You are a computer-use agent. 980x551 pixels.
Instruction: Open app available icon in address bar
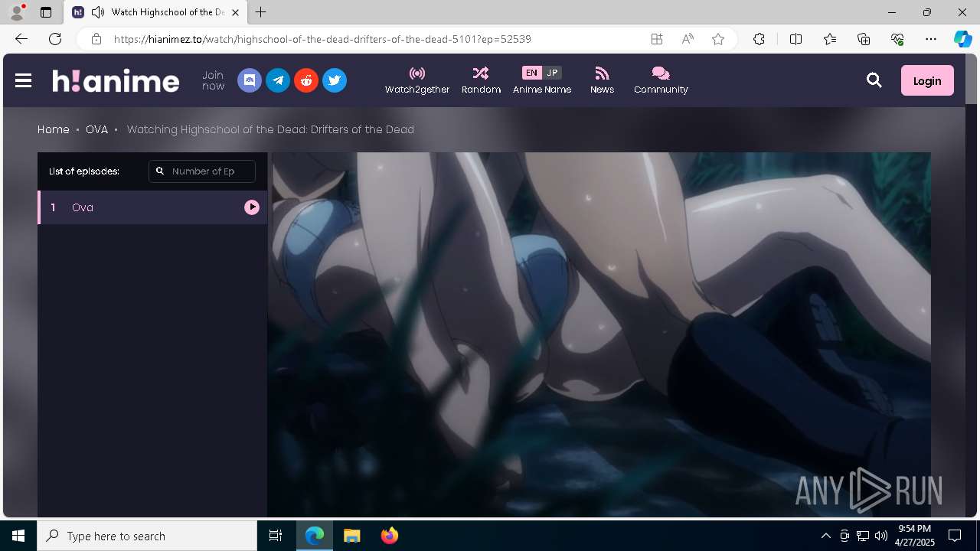[x=657, y=39]
